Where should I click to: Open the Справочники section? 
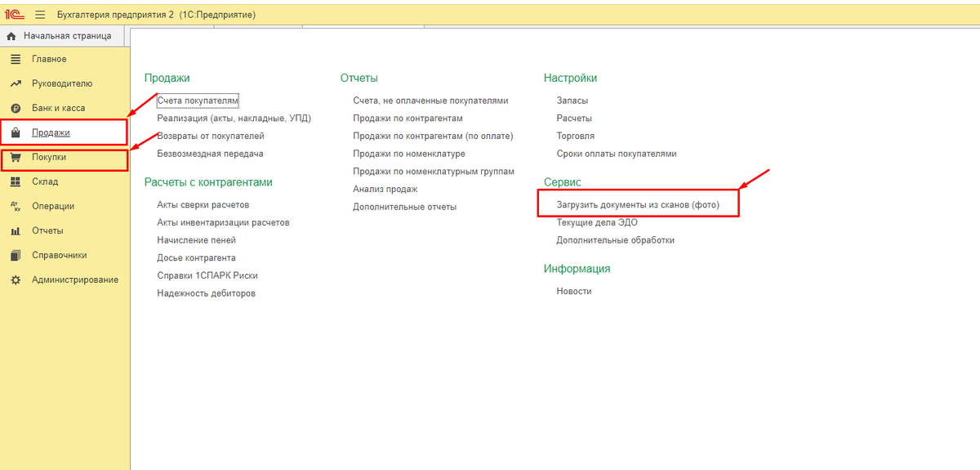pyautogui.click(x=59, y=255)
